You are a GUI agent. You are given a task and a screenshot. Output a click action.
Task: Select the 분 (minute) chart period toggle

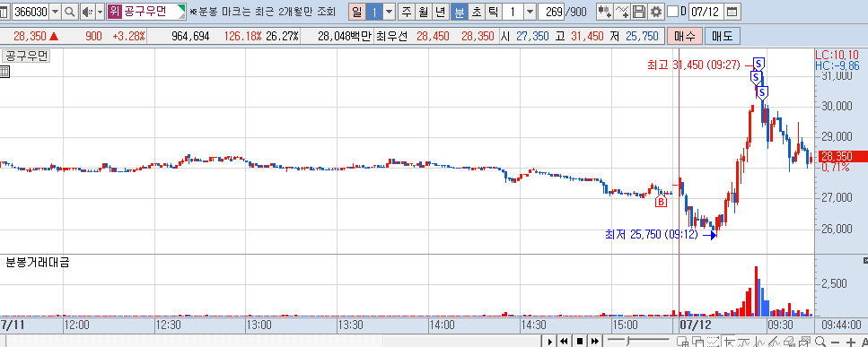[459, 12]
